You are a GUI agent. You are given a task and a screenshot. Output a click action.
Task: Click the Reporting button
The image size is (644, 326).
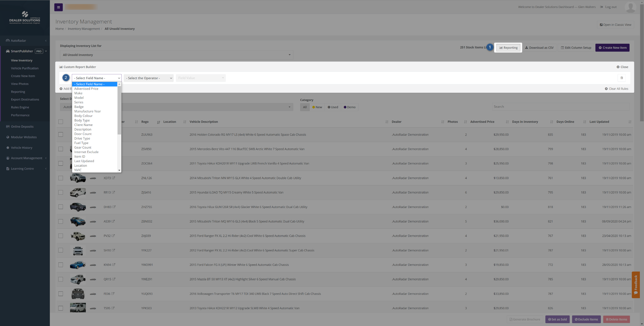coord(508,48)
